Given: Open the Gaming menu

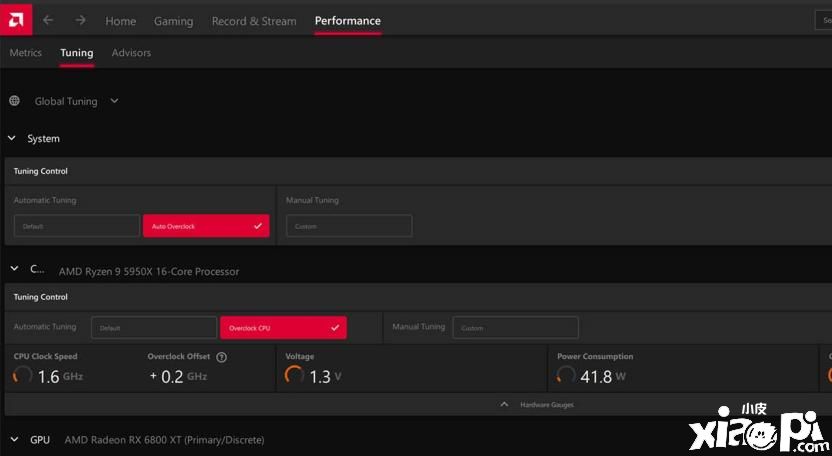Looking at the screenshot, I should [174, 21].
